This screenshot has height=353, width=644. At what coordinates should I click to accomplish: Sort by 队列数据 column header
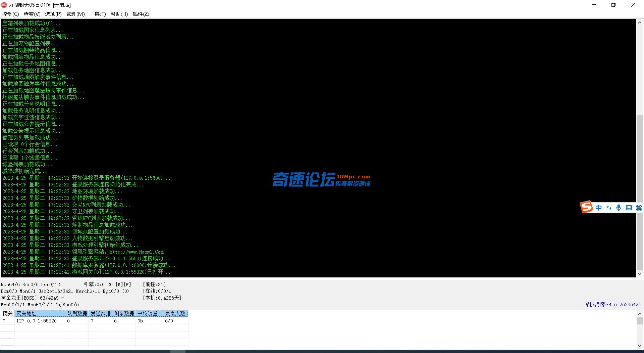pyautogui.click(x=77, y=313)
